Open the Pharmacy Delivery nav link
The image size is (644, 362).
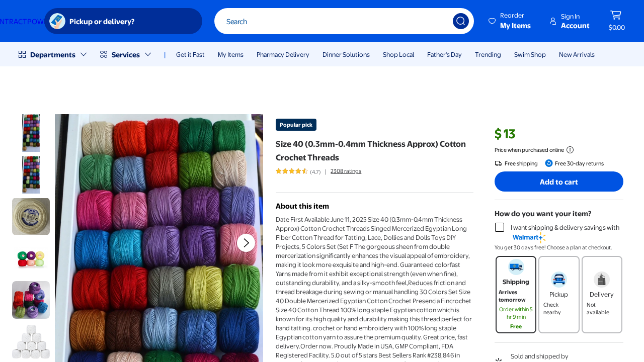coord(283,54)
